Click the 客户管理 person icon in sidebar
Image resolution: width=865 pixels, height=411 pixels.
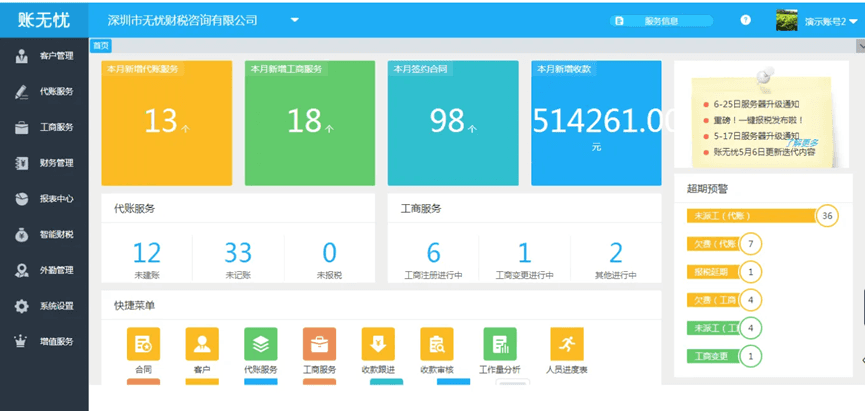tap(22, 56)
